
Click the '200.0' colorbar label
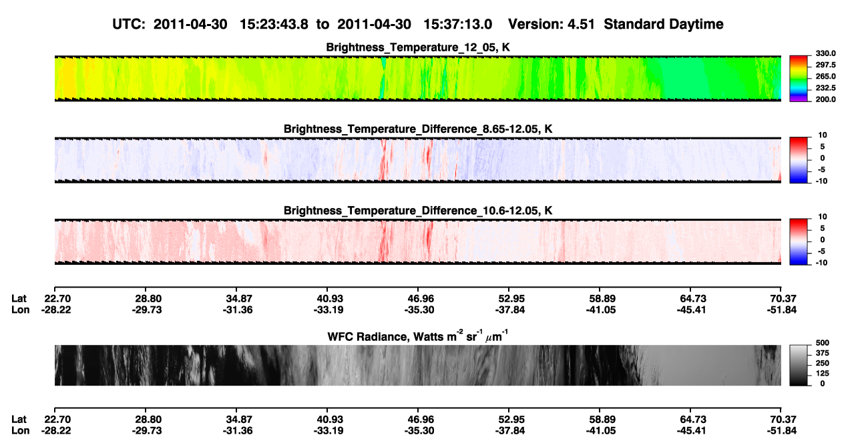825,99
